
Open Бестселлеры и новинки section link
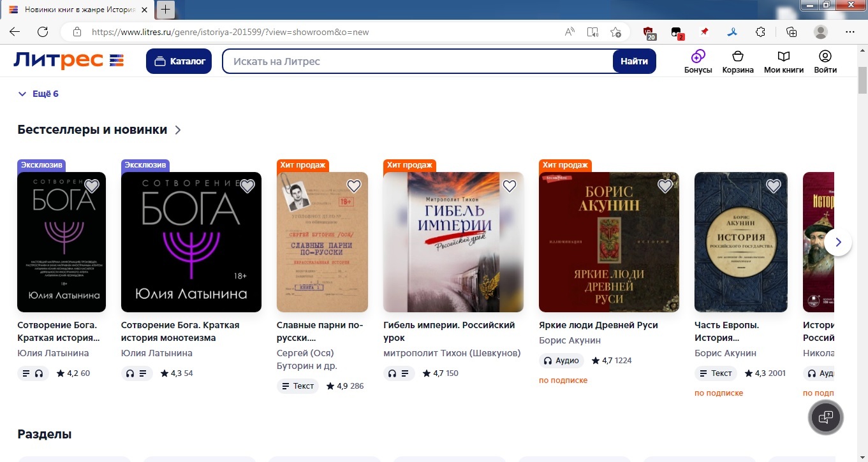coord(99,130)
